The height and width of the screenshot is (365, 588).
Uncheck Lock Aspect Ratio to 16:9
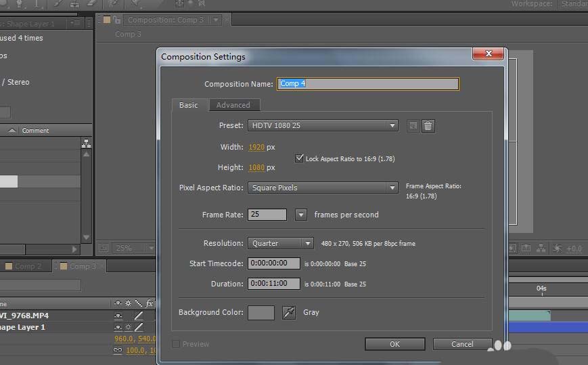[x=300, y=158]
